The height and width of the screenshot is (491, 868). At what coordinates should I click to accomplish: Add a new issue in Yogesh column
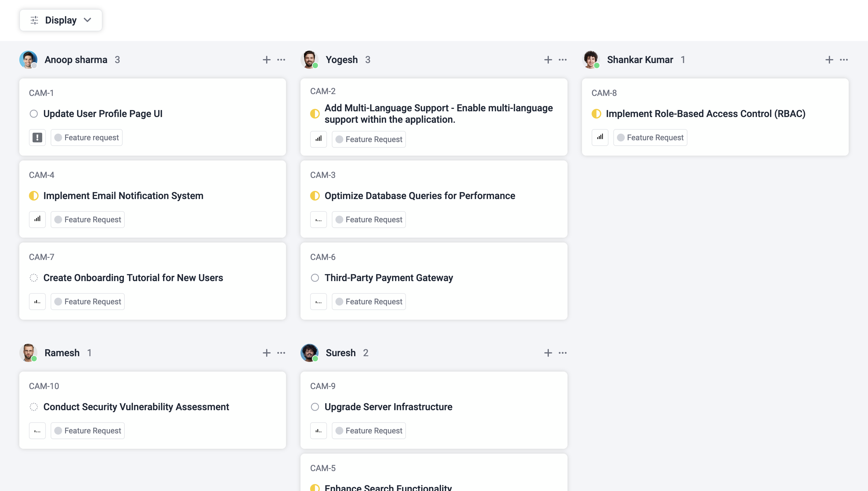548,60
